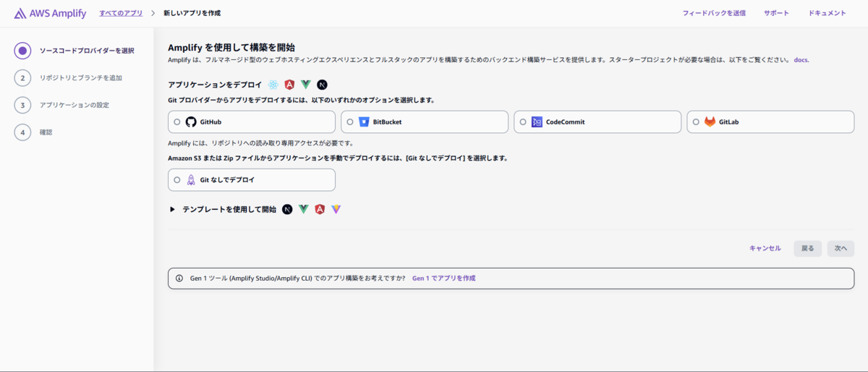This screenshot has height=372, width=868.
Task: Click the BitBucket label text
Action: pyautogui.click(x=388, y=122)
